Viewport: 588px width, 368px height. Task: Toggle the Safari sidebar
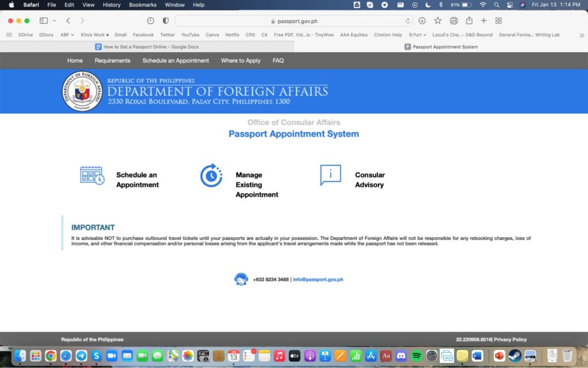pyautogui.click(x=44, y=21)
